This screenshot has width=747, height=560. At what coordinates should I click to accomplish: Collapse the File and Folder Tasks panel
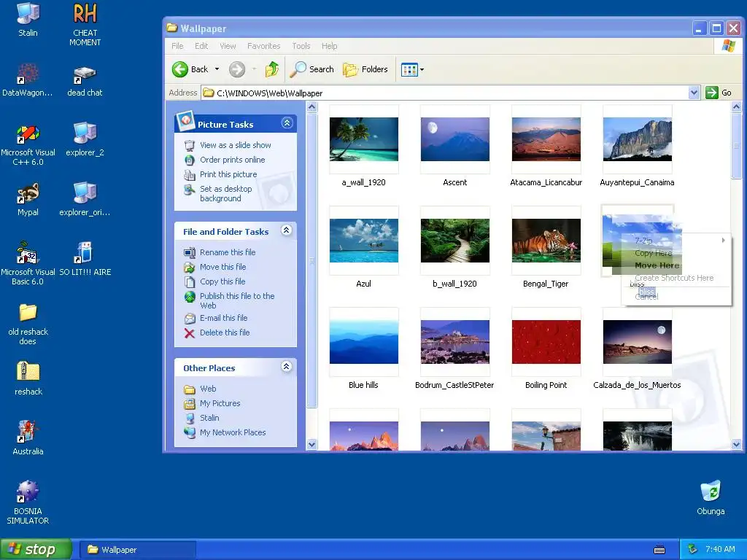point(286,230)
